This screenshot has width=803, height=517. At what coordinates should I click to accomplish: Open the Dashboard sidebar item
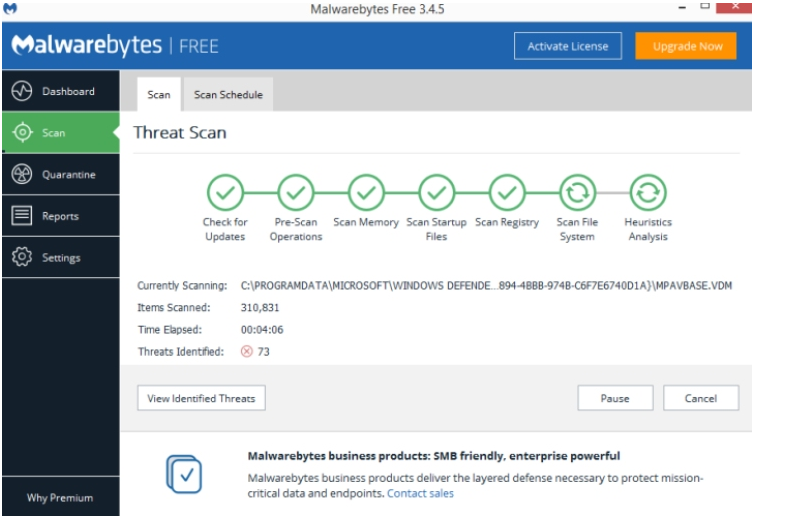(x=61, y=91)
